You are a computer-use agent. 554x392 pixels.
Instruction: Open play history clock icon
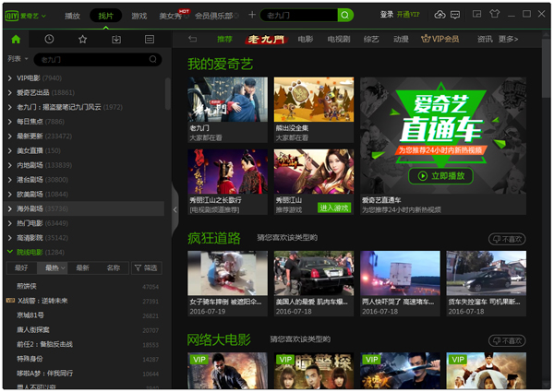pos(49,39)
